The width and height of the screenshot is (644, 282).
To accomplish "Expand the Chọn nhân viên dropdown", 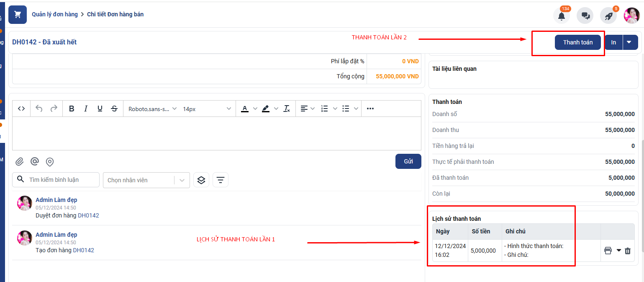I will pos(182,180).
